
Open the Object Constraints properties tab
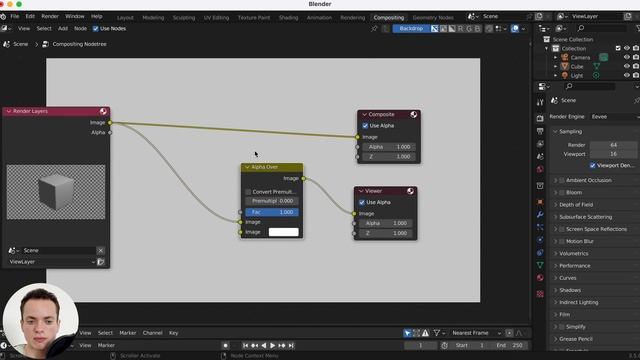[540, 252]
